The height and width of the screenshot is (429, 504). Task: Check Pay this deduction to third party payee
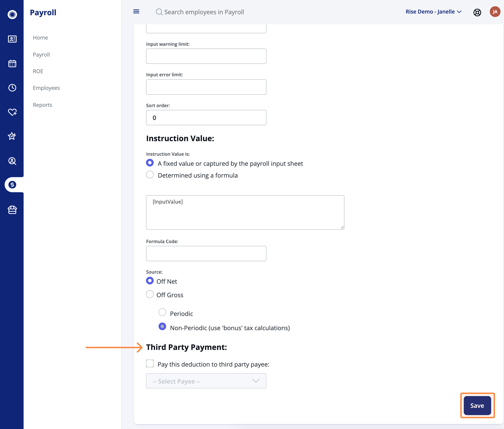(x=150, y=364)
